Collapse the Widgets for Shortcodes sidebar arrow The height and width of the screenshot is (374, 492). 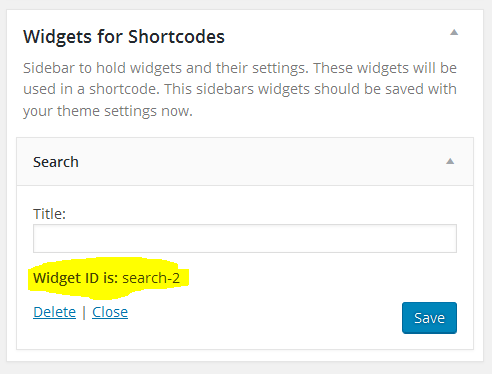(454, 32)
